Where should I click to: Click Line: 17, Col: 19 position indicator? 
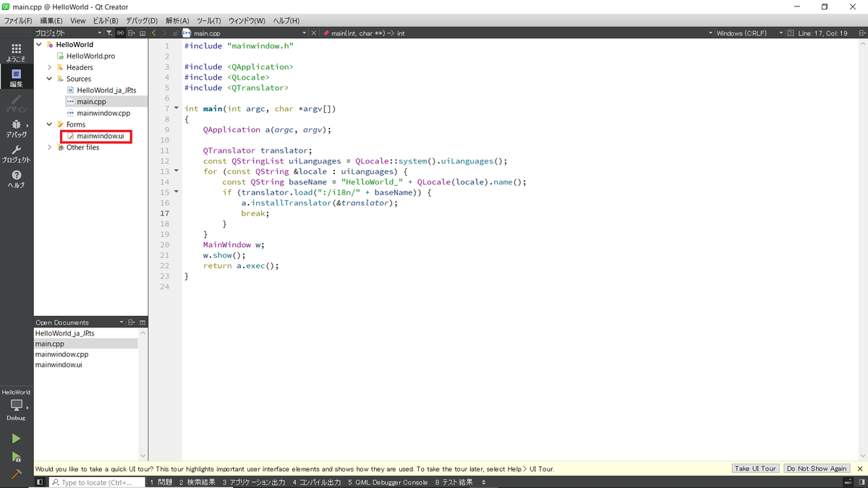click(x=823, y=33)
